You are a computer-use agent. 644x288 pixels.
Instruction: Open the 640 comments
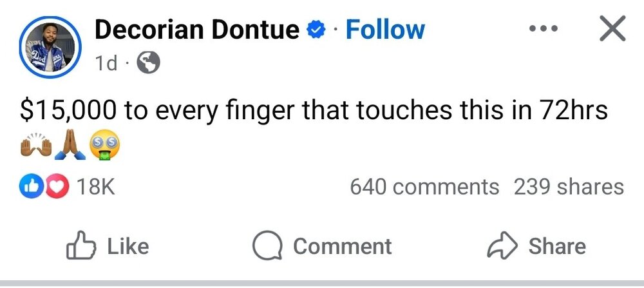424,187
